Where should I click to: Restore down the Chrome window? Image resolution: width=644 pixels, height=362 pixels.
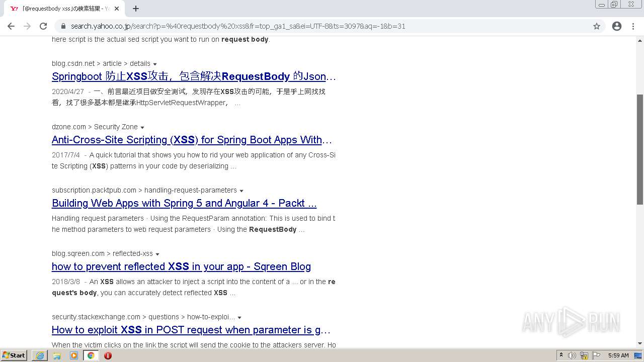pyautogui.click(x=614, y=5)
